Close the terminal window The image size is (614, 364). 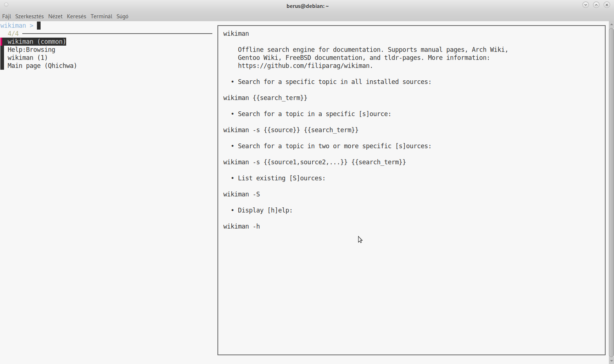tap(607, 5)
